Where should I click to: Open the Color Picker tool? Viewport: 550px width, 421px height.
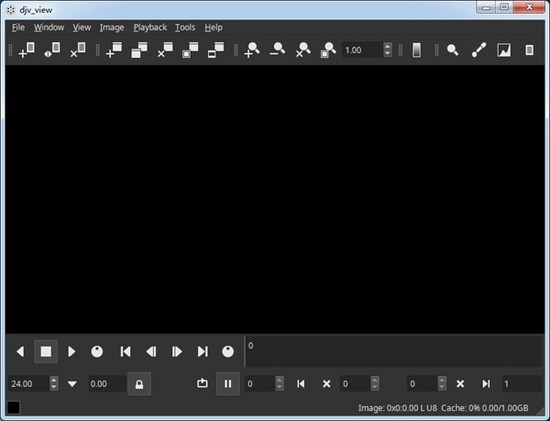pos(478,50)
